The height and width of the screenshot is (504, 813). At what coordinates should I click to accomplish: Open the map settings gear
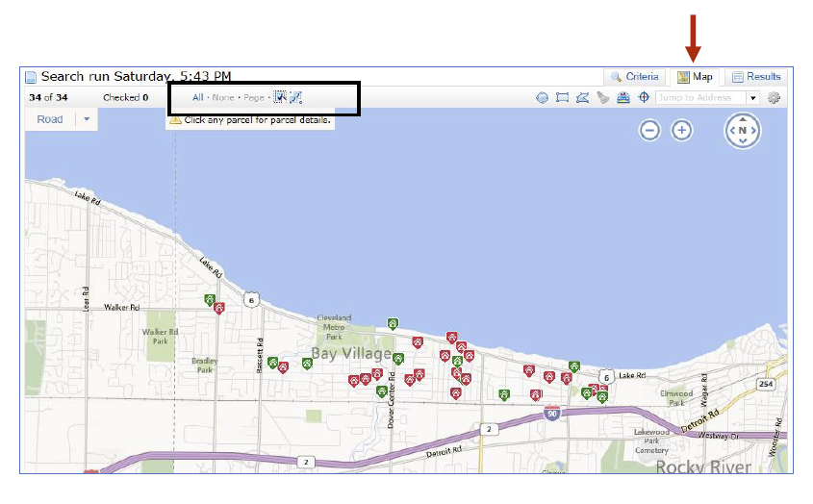coord(774,97)
